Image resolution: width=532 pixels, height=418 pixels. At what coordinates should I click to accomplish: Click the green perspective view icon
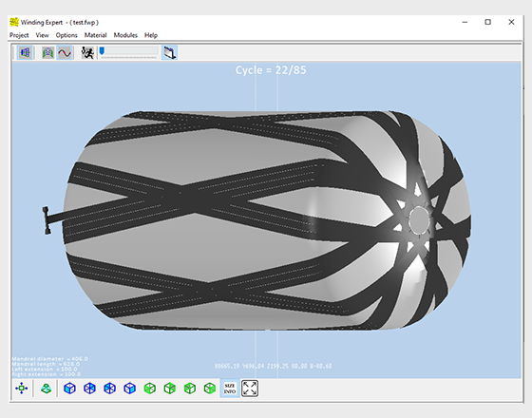pos(46,389)
